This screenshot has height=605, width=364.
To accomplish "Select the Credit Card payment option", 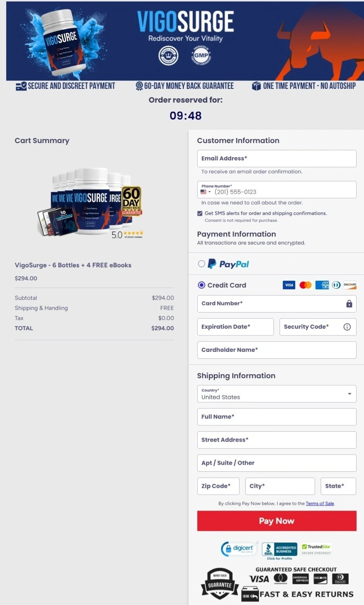I will tap(201, 285).
